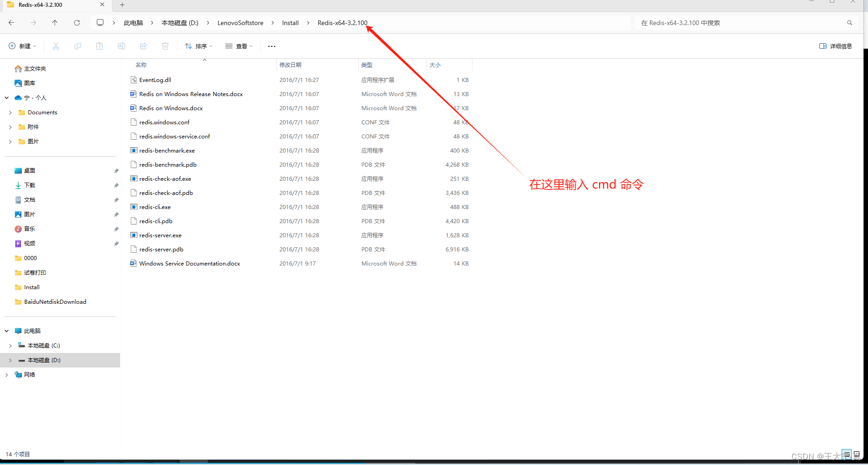868x465 pixels.
Task: Select Redis on Windows Release Notes.docx
Action: [x=191, y=94]
